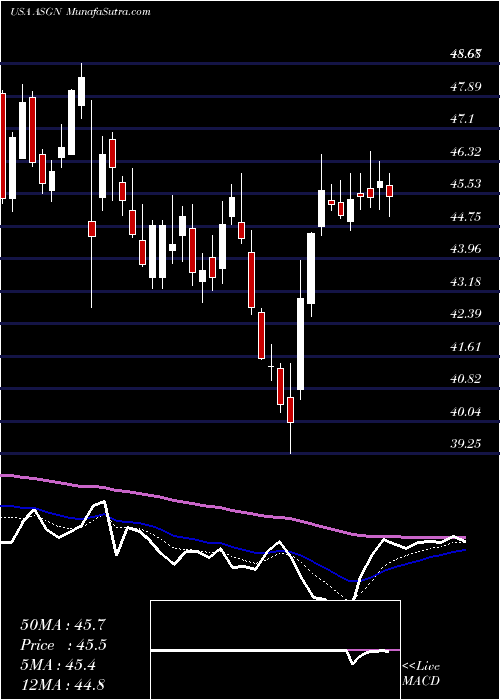The height and width of the screenshot is (700, 500).
Task: Click the lowest candlestick near 39.25
Action: click(x=291, y=409)
